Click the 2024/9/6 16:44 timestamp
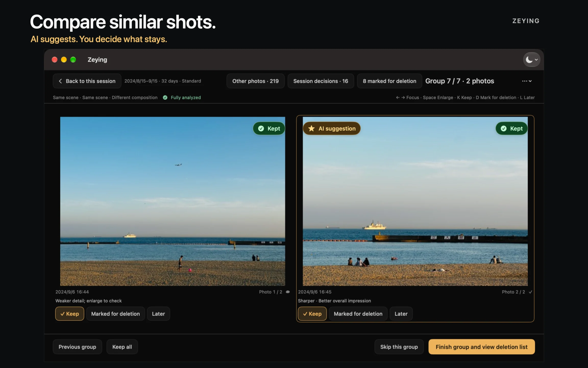Viewport: 588px width, 368px height. [x=72, y=292]
